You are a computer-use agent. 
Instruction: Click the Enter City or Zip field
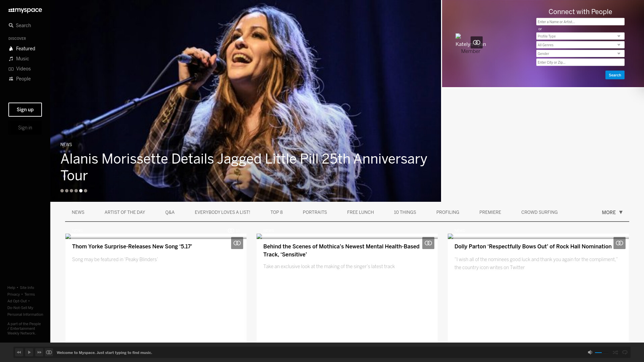pyautogui.click(x=580, y=62)
